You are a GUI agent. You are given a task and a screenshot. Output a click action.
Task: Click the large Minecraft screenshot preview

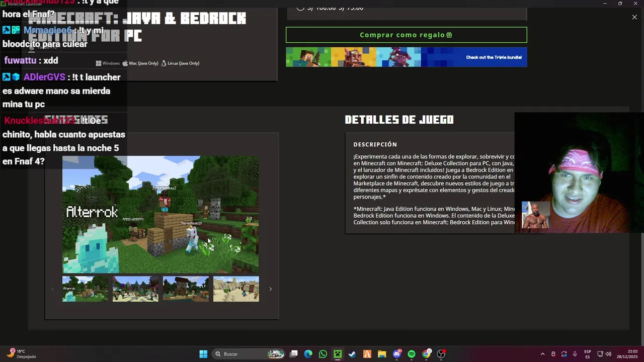[x=160, y=215]
